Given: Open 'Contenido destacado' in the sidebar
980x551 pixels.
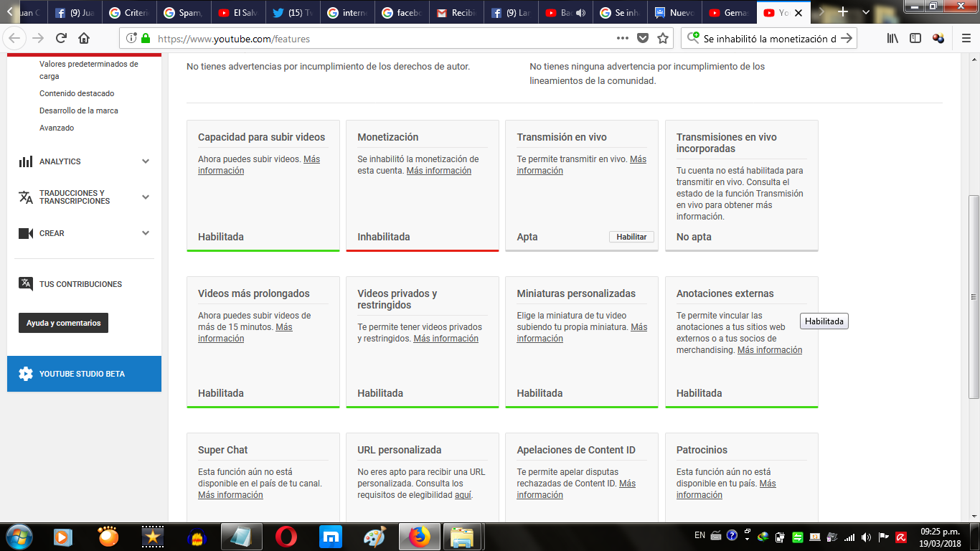Looking at the screenshot, I should click(77, 93).
